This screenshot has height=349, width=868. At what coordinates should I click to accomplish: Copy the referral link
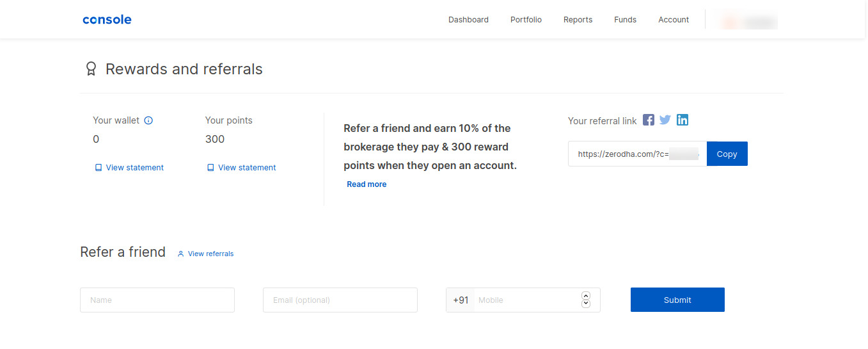(x=727, y=154)
